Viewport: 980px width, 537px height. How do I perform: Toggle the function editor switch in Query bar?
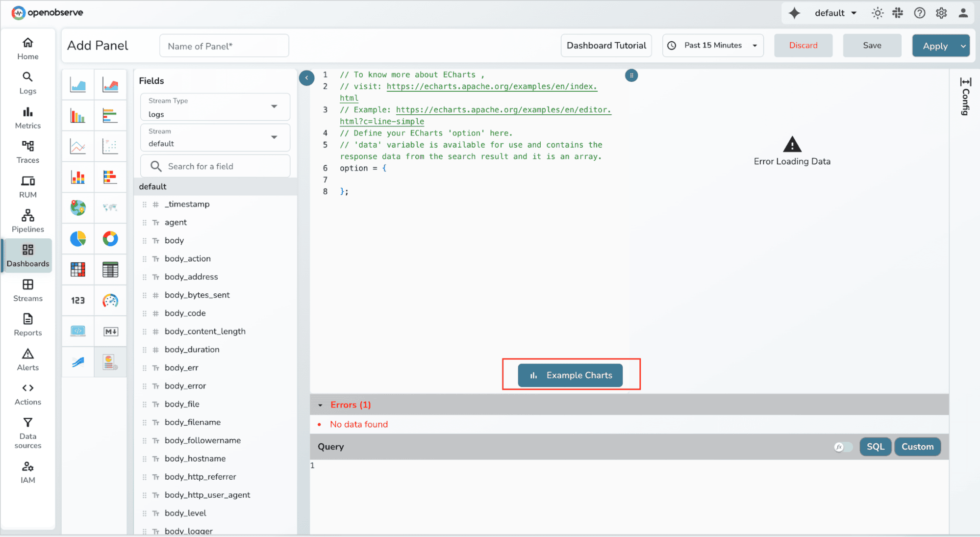(843, 447)
